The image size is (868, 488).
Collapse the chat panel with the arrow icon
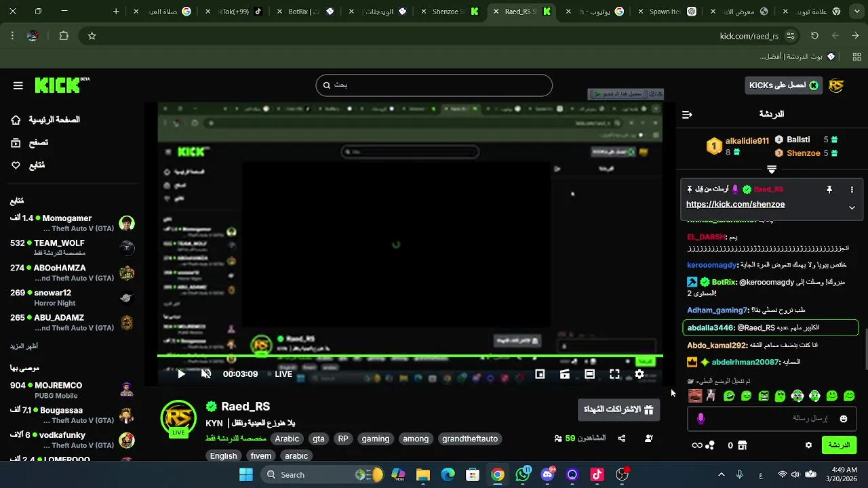[x=687, y=115]
